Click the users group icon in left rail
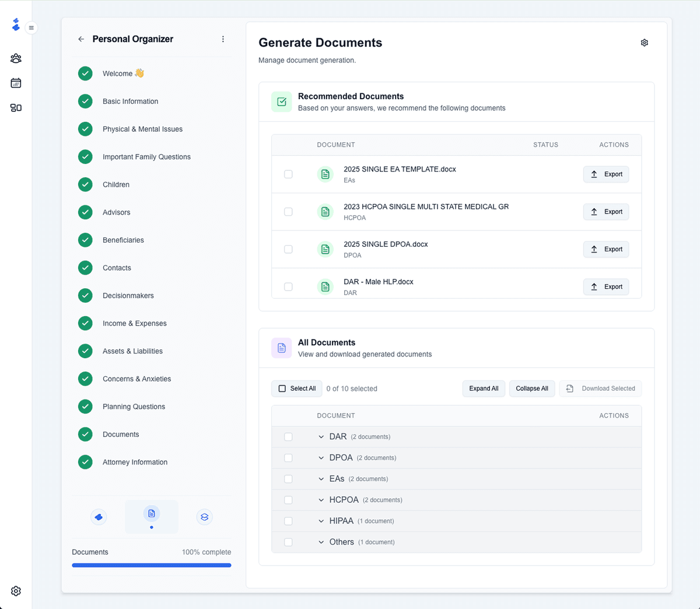Screen dimensions: 700x609 click(x=16, y=58)
